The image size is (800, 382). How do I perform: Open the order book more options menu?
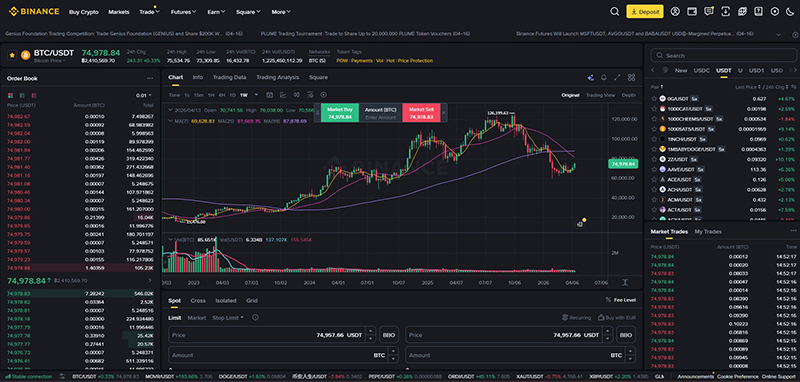click(150, 79)
